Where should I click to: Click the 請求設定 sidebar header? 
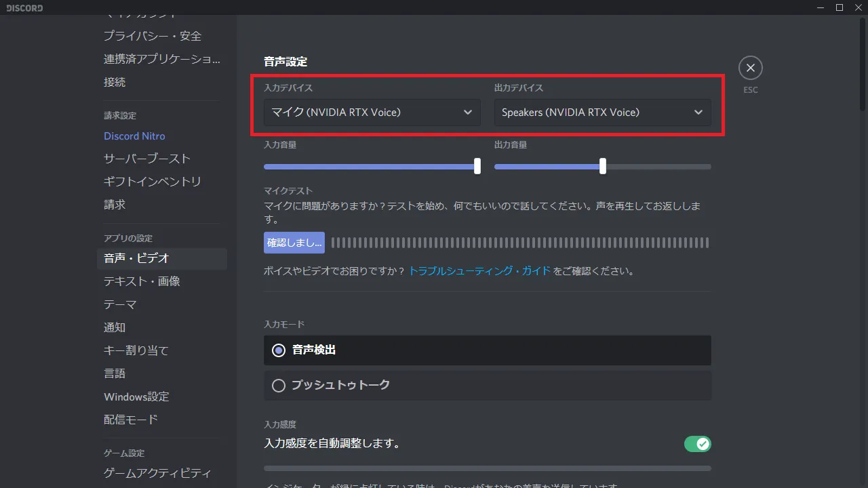(x=120, y=116)
